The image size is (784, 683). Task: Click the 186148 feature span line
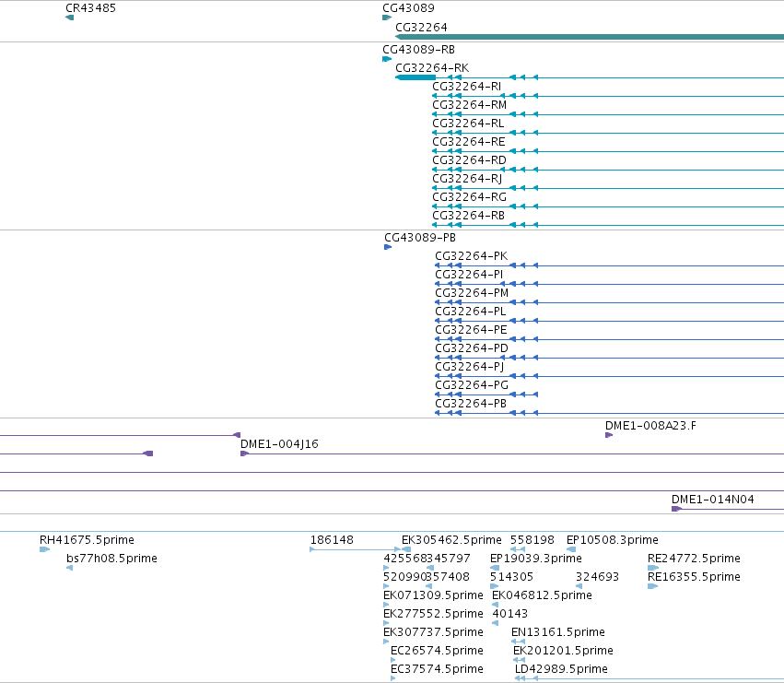pyautogui.click(x=355, y=549)
